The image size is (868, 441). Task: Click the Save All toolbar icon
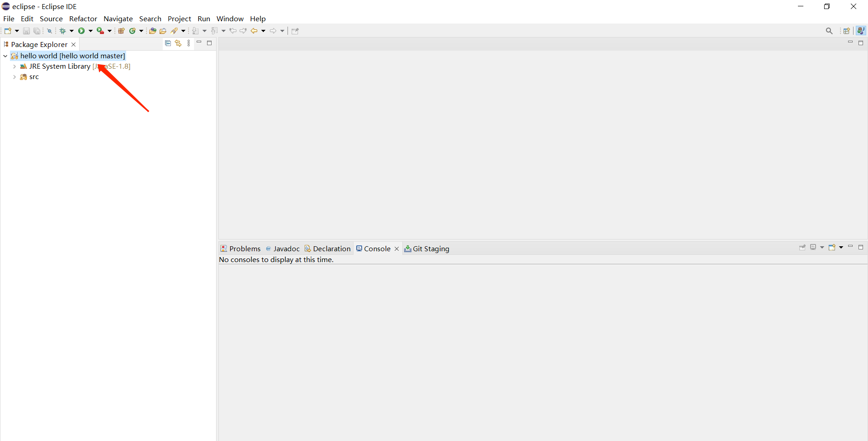[x=37, y=31]
